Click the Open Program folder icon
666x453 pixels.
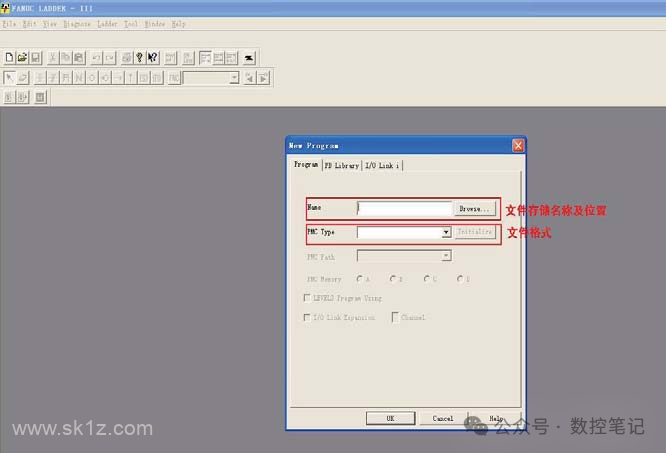coord(23,57)
